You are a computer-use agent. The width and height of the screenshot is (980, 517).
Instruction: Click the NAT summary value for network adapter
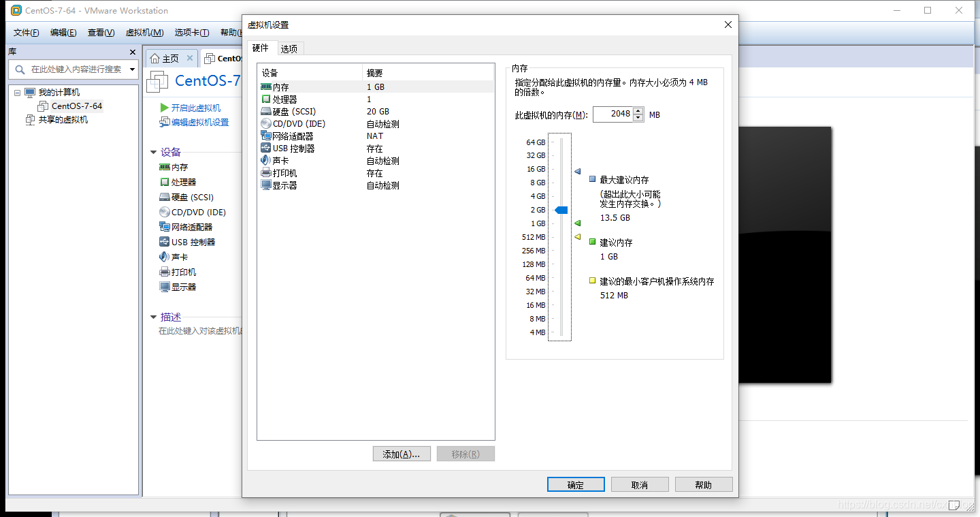click(x=375, y=136)
